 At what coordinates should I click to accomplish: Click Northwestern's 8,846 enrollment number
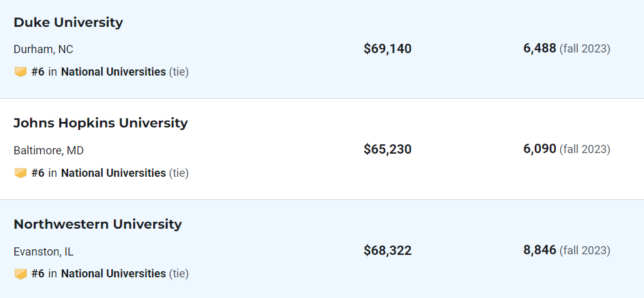pos(540,250)
